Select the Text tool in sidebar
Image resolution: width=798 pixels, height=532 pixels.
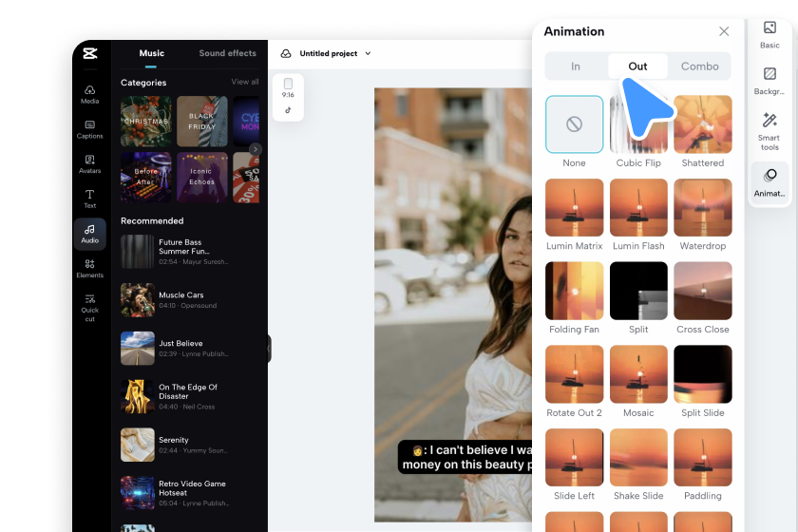[89, 199]
